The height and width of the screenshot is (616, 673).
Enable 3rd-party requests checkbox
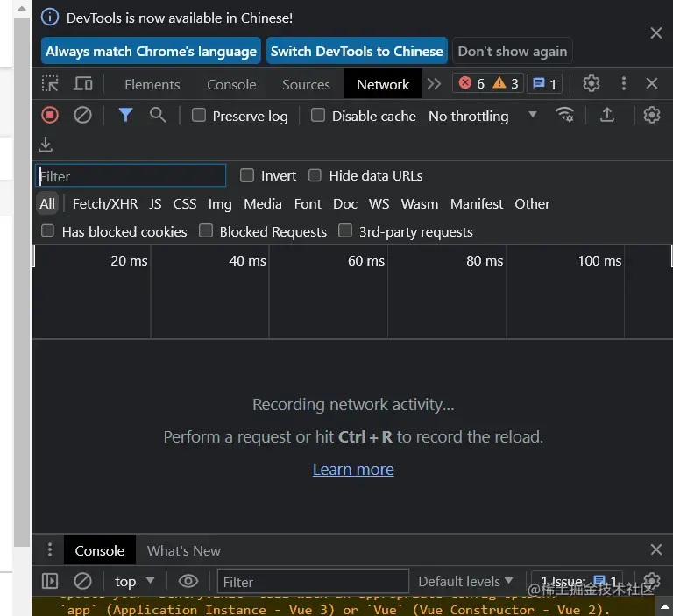(x=345, y=230)
